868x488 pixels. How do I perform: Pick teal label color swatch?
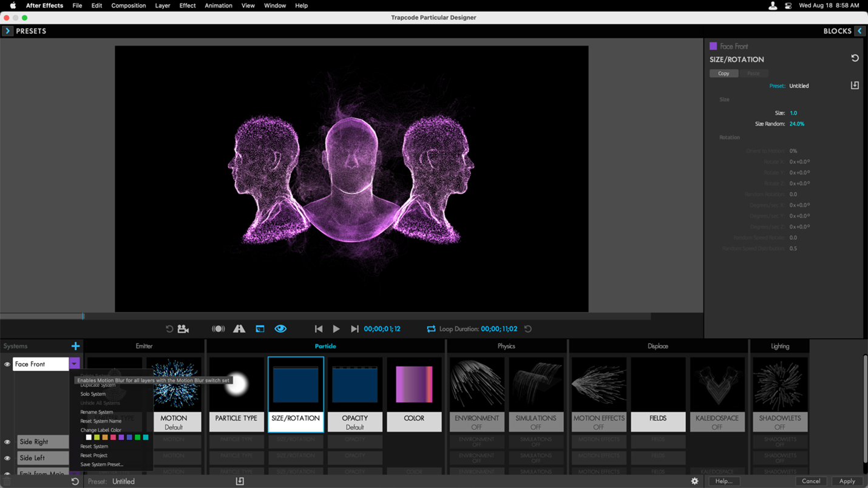146,438
